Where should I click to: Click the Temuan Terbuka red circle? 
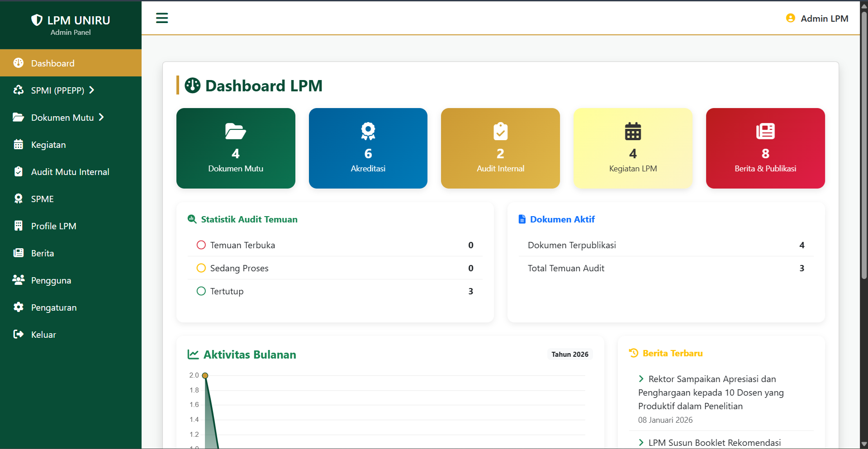coord(201,245)
